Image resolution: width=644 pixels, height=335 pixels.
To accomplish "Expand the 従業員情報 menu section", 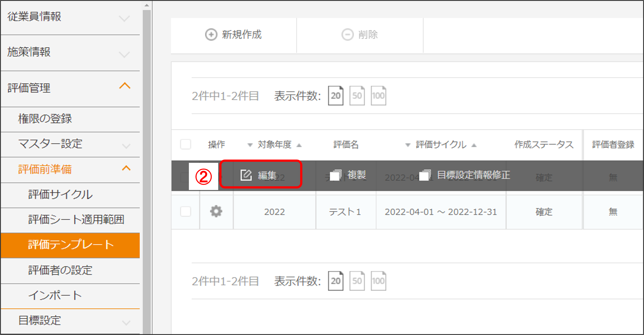I will pos(124,18).
